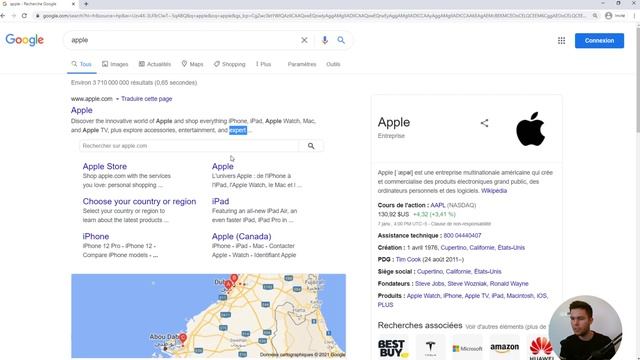
Task: Start voice search with microphone icon
Action: point(324,40)
